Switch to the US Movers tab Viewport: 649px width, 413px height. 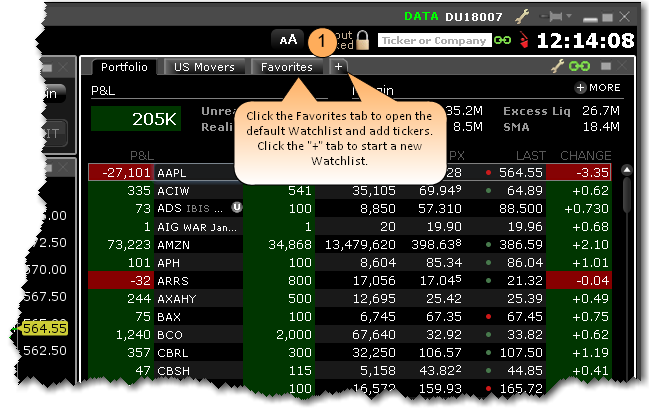(x=203, y=67)
